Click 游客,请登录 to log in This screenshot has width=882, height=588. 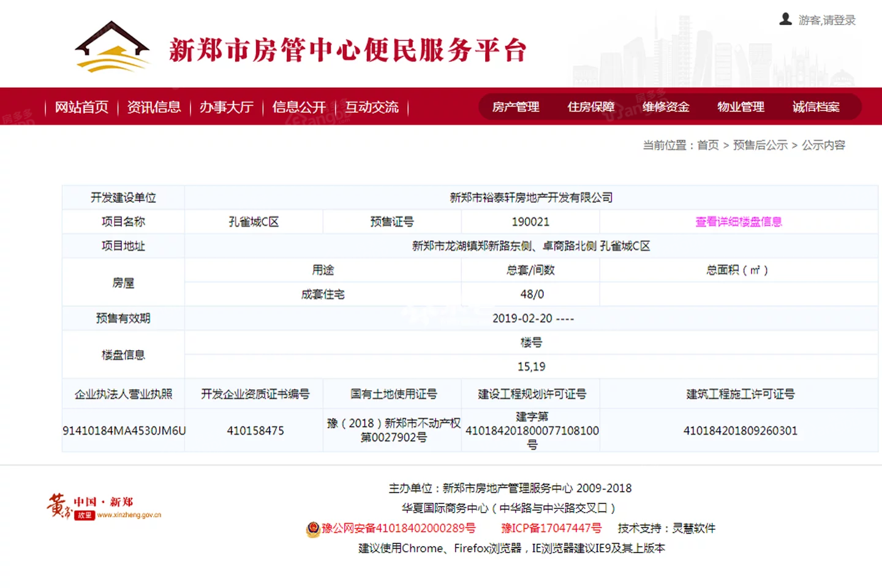827,20
